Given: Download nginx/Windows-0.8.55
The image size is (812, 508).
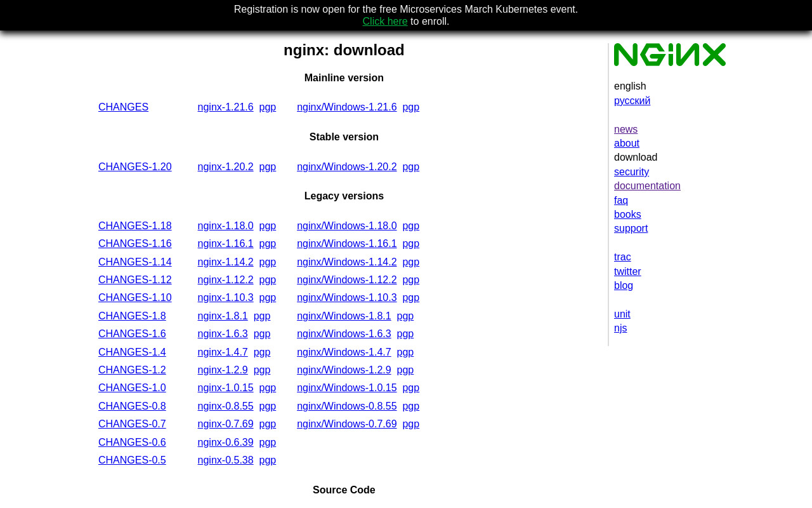Looking at the screenshot, I should [x=347, y=406].
